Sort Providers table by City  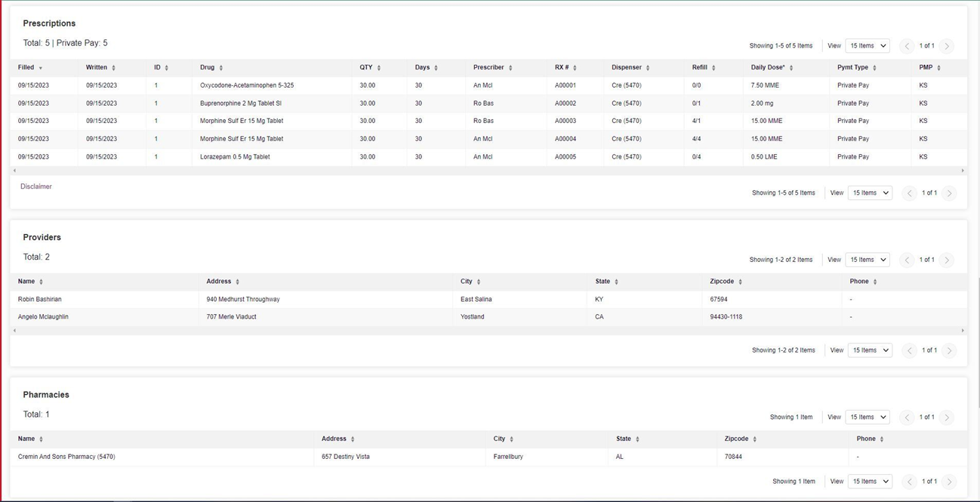(470, 282)
